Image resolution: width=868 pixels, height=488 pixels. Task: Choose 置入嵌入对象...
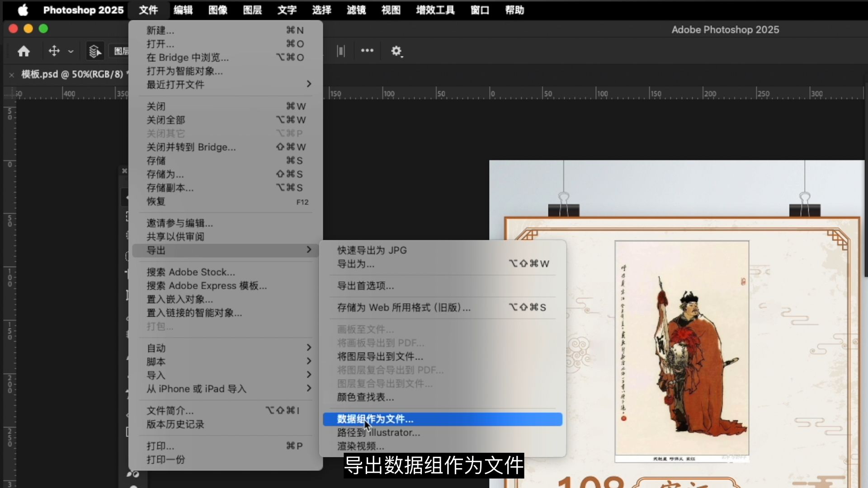[226, 299]
